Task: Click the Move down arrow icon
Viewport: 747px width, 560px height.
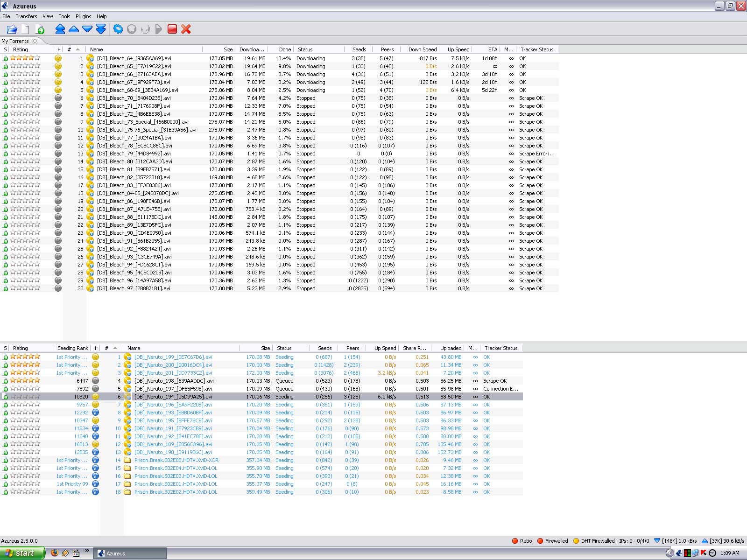Action: pos(87,29)
